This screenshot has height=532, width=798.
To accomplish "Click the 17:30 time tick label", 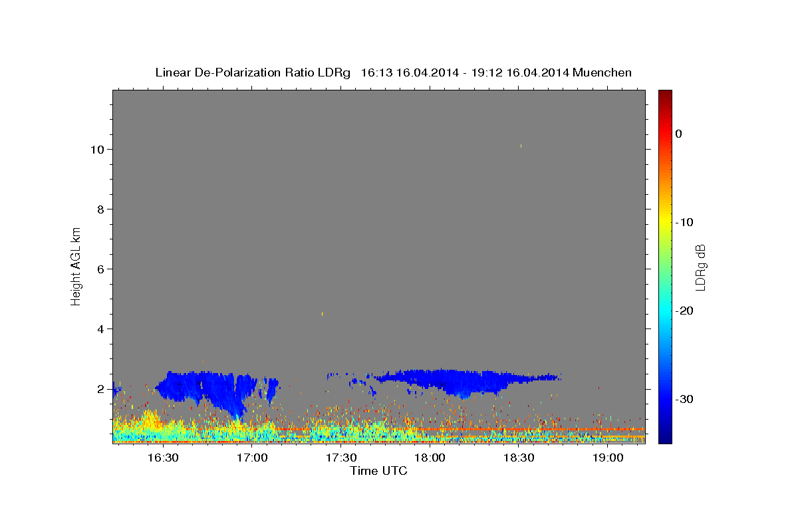I will pyautogui.click(x=341, y=458).
